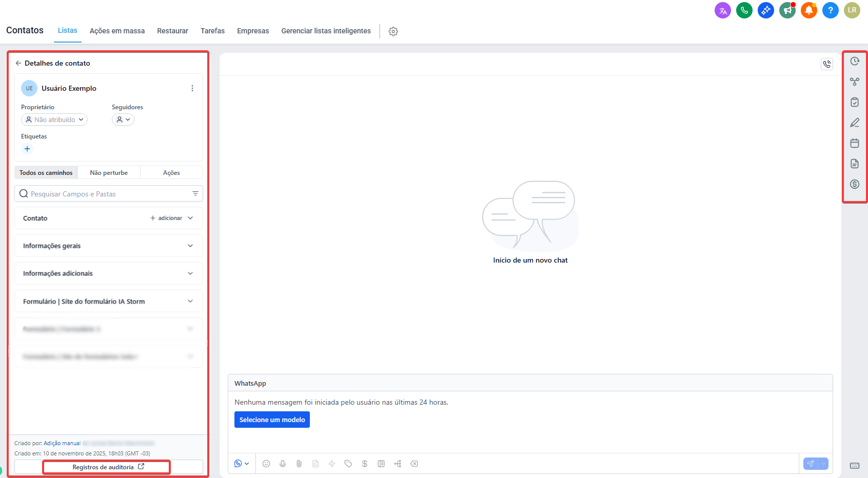Expand the Informações adicionais section
The height and width of the screenshot is (478, 868).
point(108,273)
